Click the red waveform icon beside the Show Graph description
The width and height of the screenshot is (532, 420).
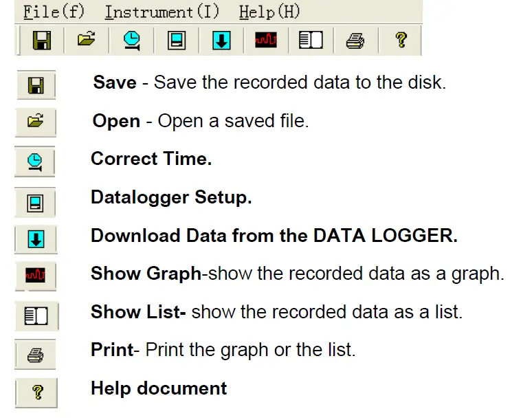click(x=34, y=276)
